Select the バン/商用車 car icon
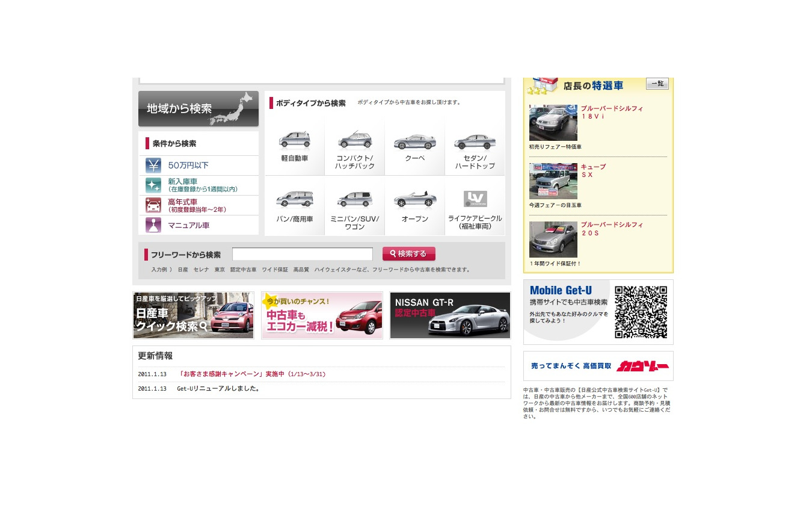812x508 pixels. coord(295,199)
